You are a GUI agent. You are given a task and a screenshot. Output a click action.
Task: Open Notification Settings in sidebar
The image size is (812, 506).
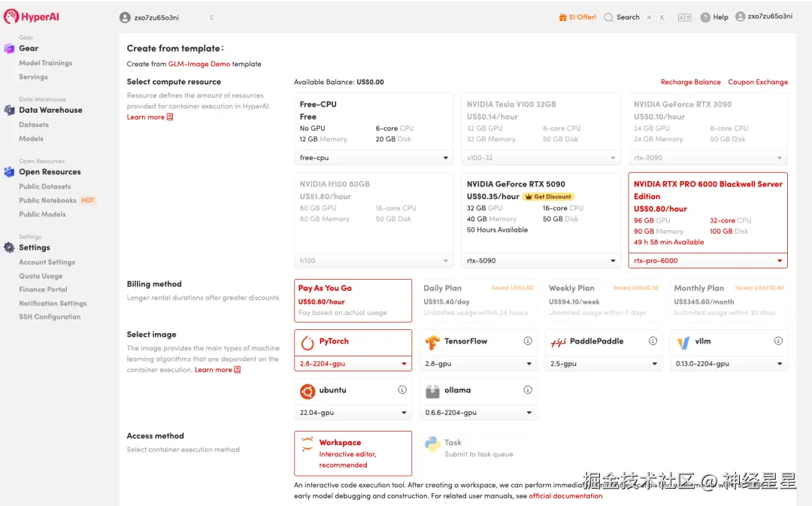(53, 303)
